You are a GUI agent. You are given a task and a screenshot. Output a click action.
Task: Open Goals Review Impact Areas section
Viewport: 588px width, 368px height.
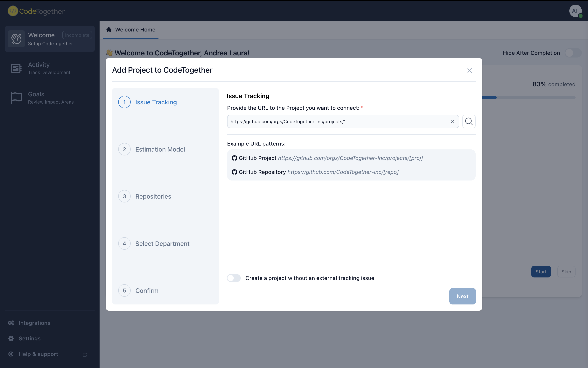(x=50, y=98)
